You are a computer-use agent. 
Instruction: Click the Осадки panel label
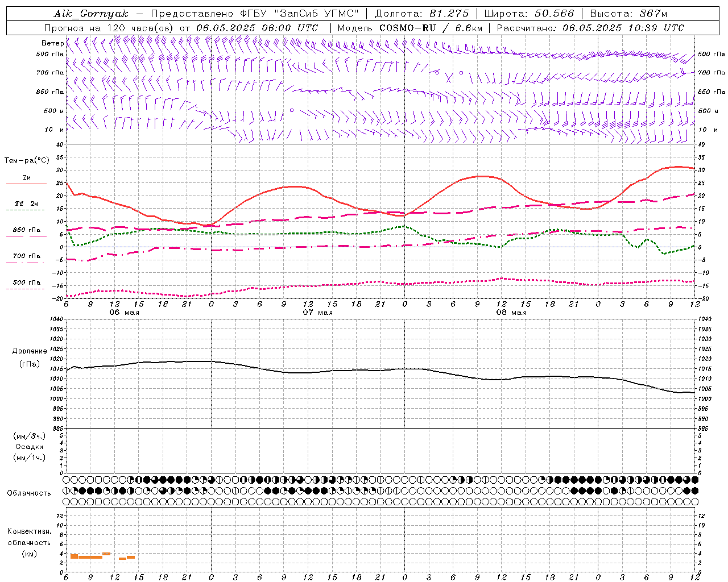point(30,447)
